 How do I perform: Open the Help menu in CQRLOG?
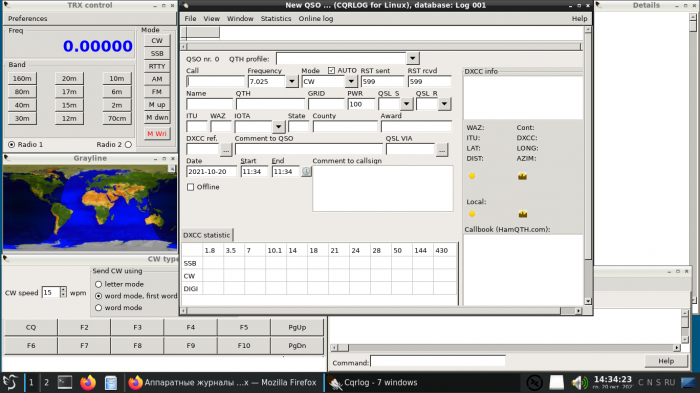[579, 18]
